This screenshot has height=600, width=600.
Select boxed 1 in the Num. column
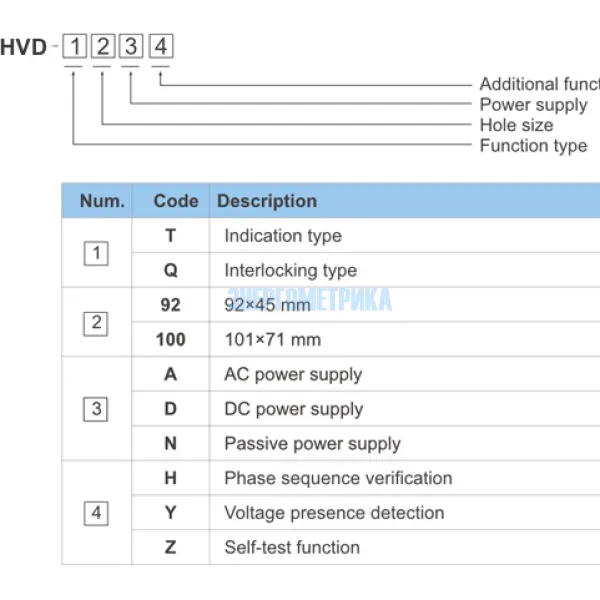tap(96, 253)
